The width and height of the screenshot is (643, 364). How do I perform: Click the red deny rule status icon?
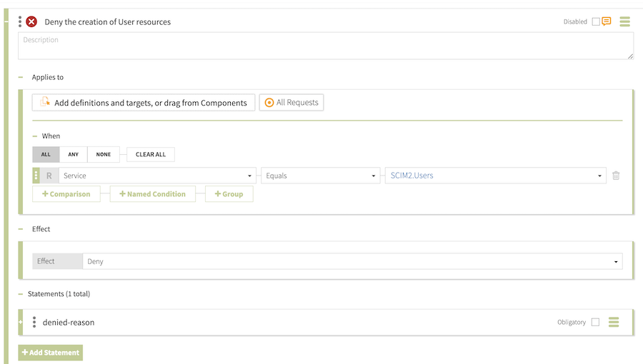click(x=31, y=21)
